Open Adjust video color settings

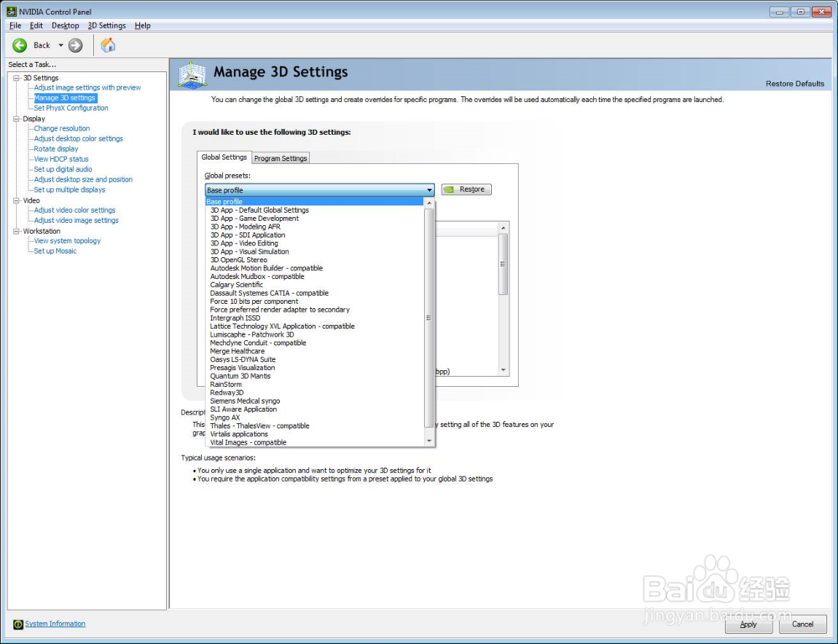point(75,210)
